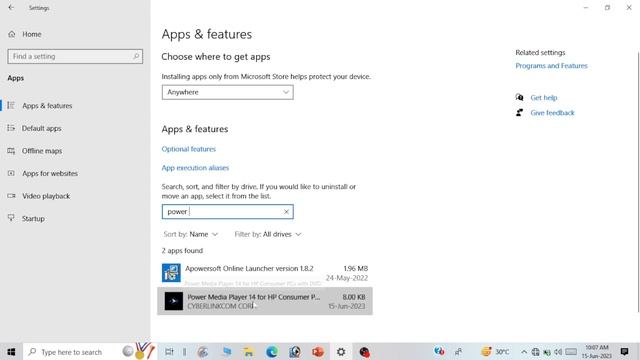Click the Settings gear on taskbar
640x360 pixels.
coord(341,351)
